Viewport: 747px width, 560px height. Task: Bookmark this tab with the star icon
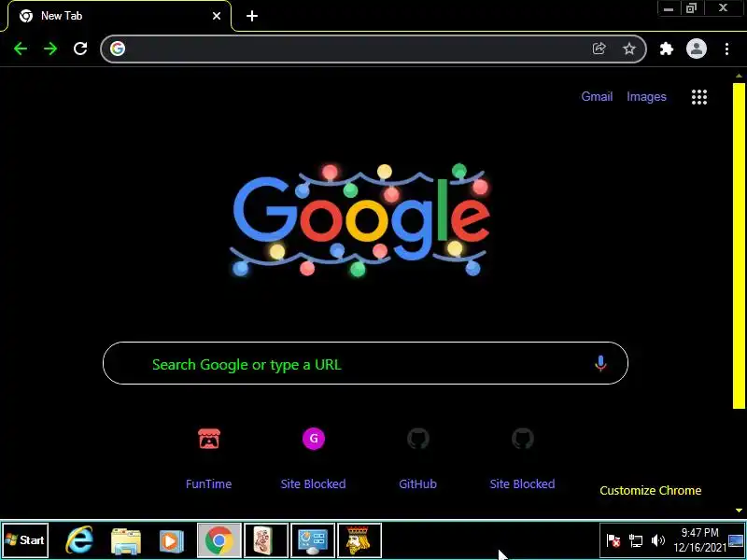(x=628, y=49)
